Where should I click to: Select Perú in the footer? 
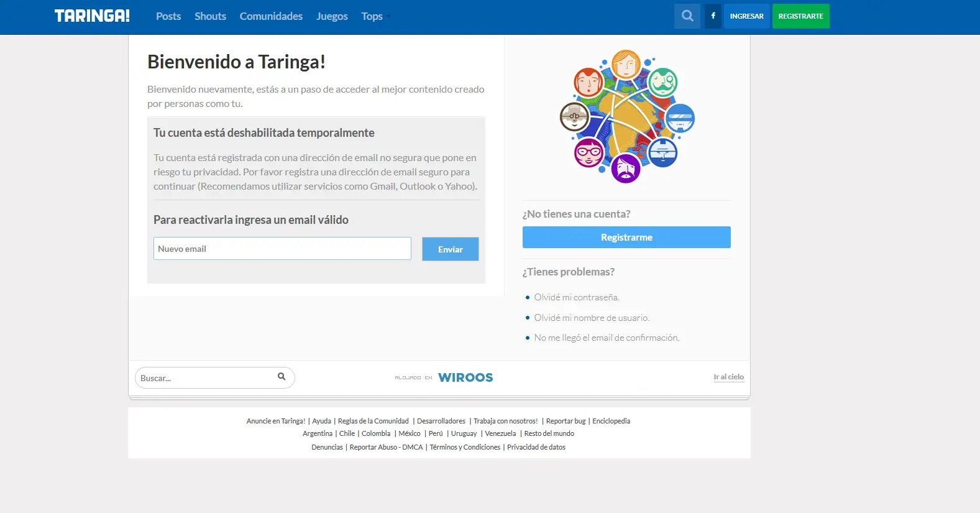pyautogui.click(x=436, y=433)
